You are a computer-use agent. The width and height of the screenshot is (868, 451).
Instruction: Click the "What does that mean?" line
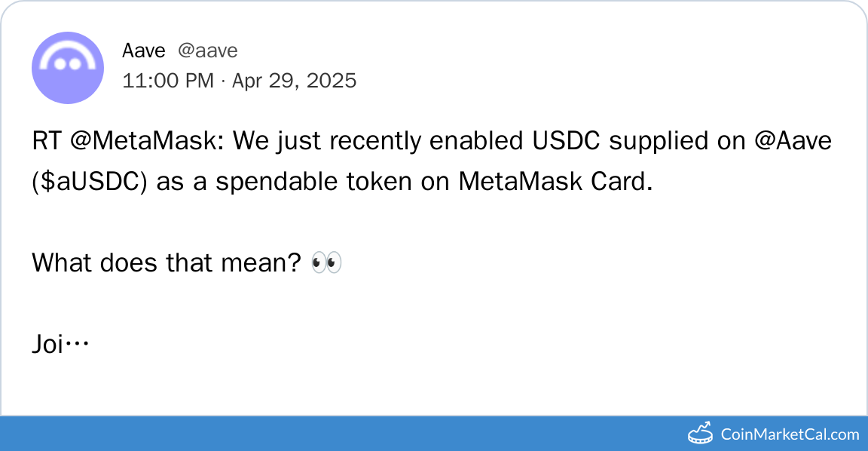(167, 263)
